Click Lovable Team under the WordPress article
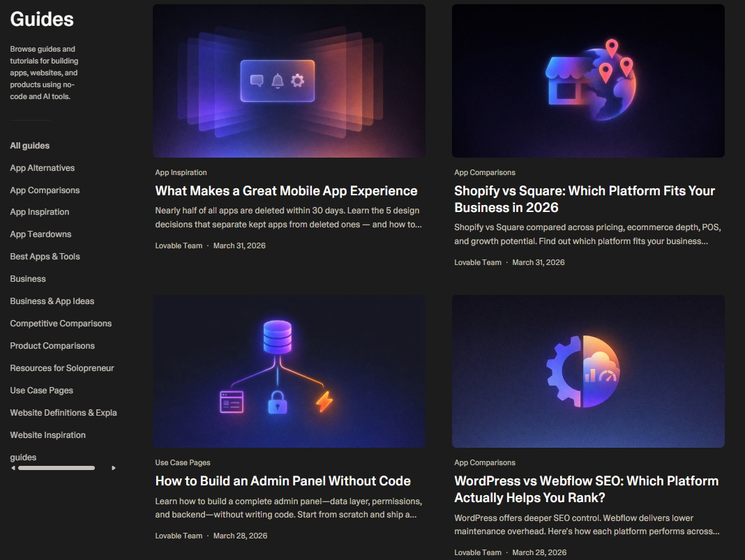This screenshot has height=560, width=745. tap(478, 553)
